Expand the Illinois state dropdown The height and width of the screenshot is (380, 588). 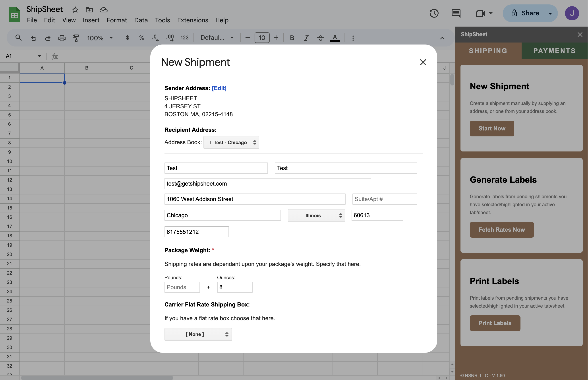pos(316,215)
